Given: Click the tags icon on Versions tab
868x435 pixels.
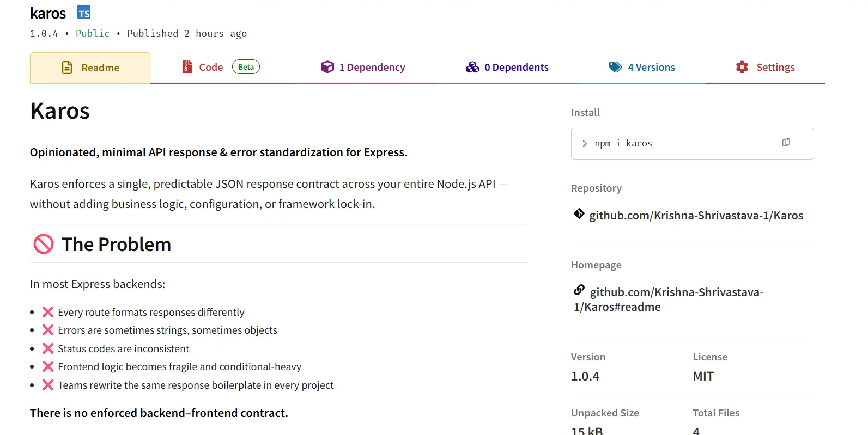Looking at the screenshot, I should [x=615, y=66].
